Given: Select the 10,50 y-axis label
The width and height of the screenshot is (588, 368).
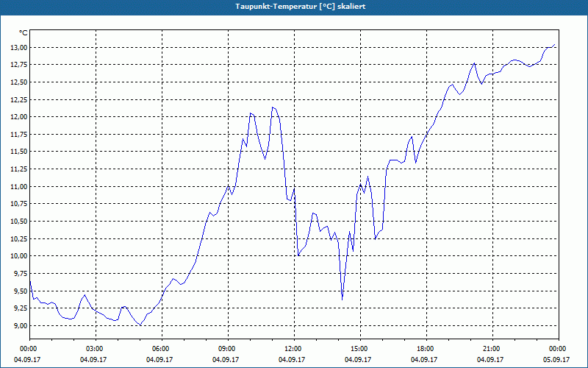Looking at the screenshot, I should [x=21, y=222].
